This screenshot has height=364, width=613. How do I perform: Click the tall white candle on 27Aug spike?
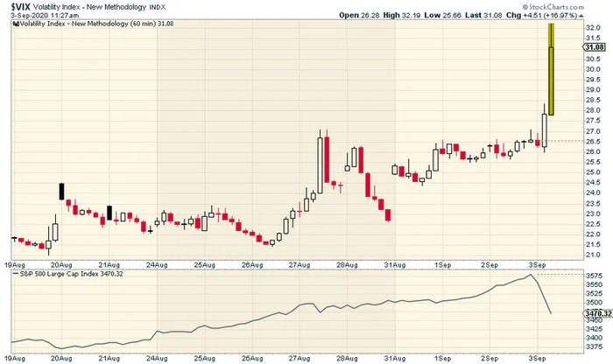pyautogui.click(x=321, y=165)
